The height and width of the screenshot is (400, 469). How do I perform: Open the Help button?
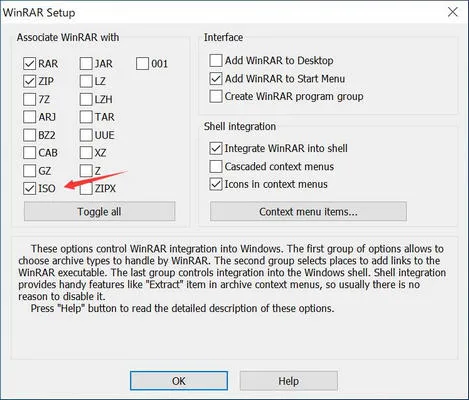coord(289,381)
